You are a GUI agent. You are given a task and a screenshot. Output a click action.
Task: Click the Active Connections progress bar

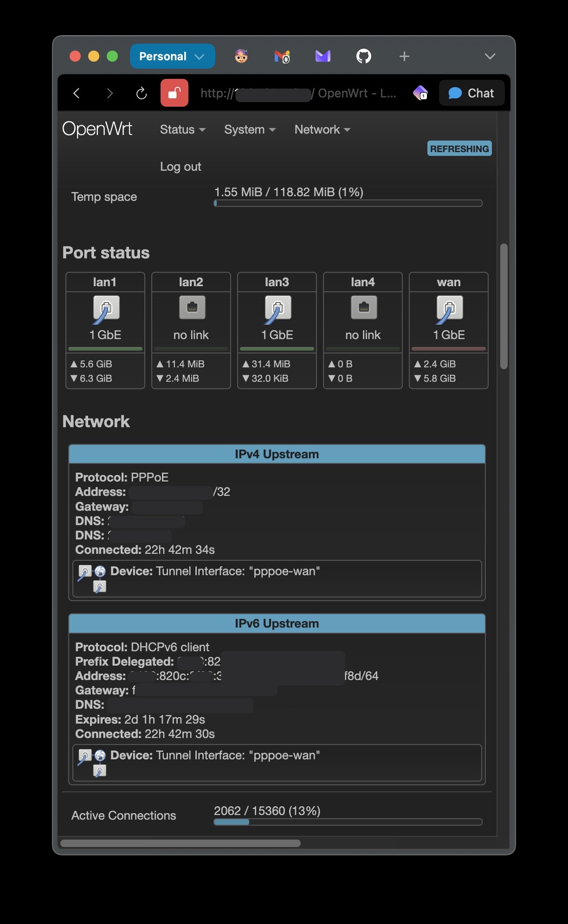point(348,822)
